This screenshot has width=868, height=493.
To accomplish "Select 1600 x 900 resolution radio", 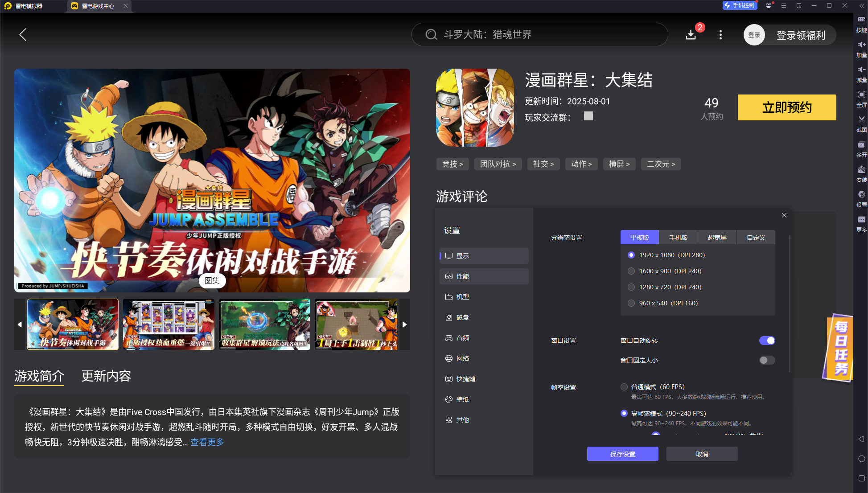I will (631, 271).
